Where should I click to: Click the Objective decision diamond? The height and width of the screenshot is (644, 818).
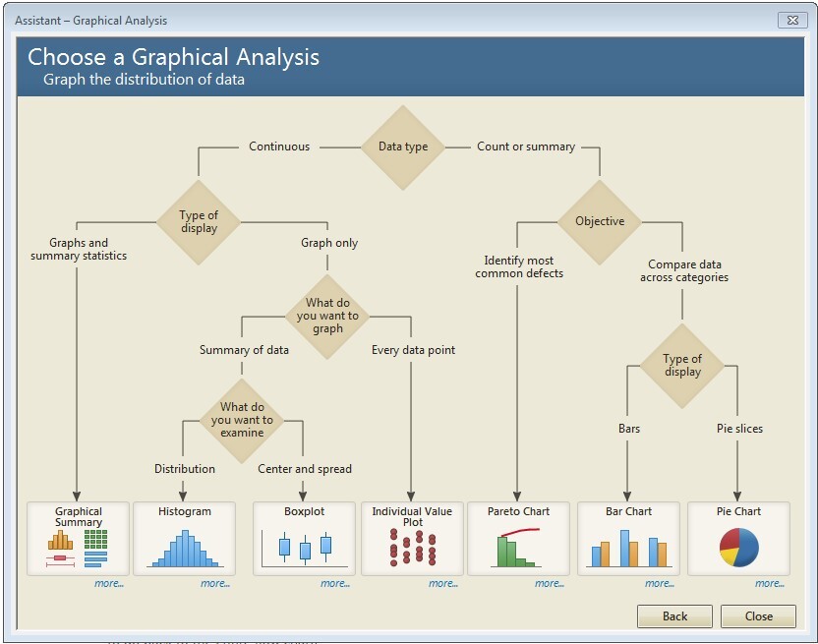[600, 222]
